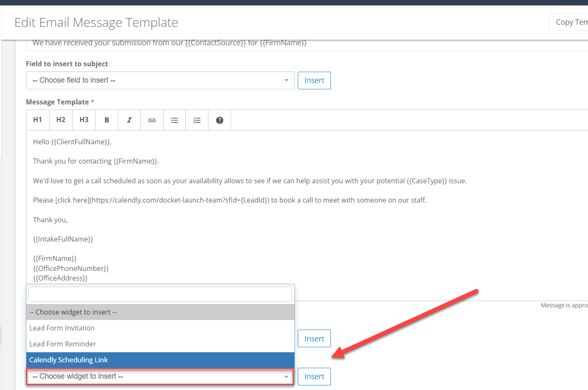Select the placeholder Choose widget option
The width and height of the screenshot is (588, 390).
[160, 312]
